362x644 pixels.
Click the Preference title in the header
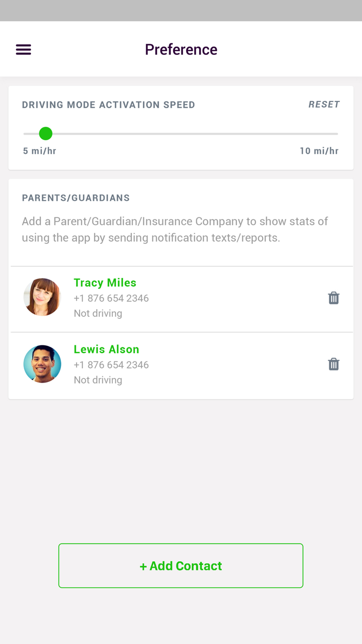tap(181, 49)
